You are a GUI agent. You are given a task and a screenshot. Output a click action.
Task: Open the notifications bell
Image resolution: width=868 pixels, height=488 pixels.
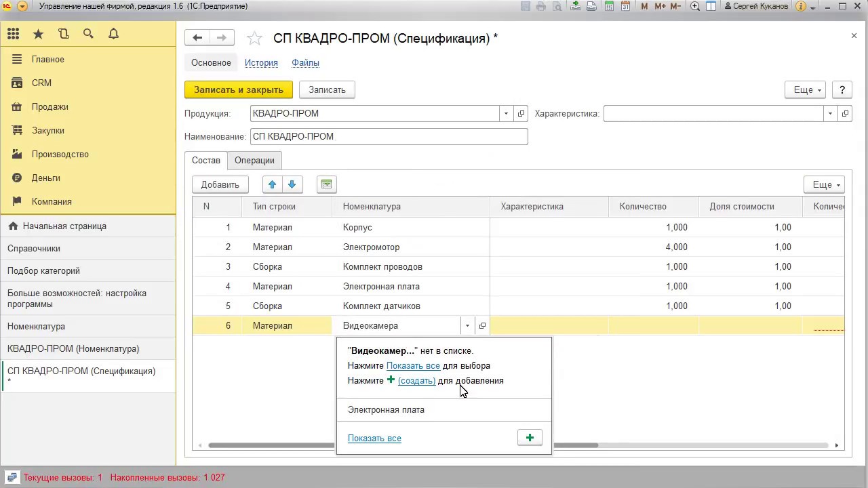point(113,34)
